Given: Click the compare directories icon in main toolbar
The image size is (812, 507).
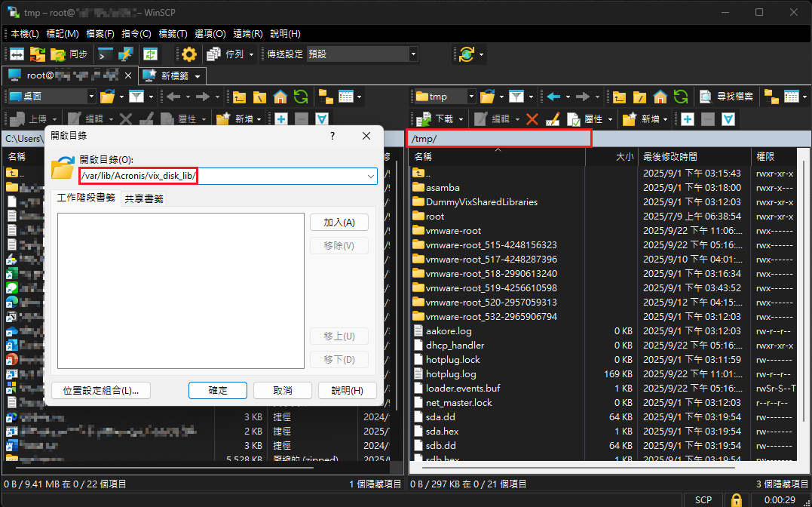Looking at the screenshot, I should 17,54.
